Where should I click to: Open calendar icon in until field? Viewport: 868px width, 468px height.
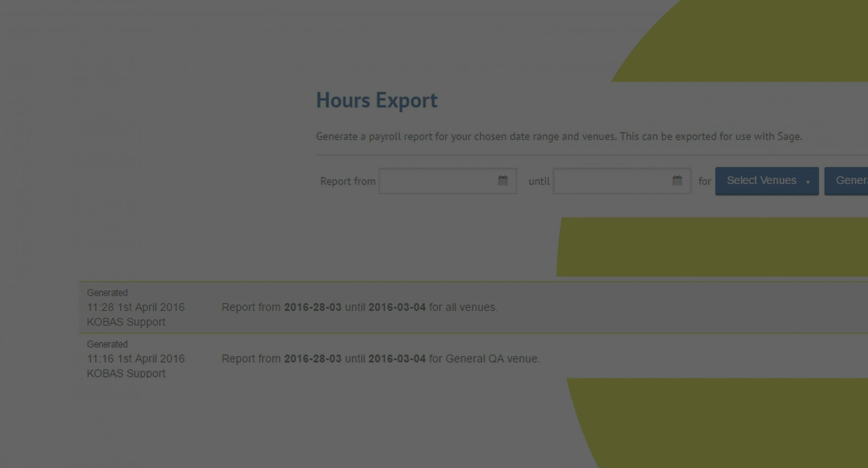pyautogui.click(x=677, y=181)
